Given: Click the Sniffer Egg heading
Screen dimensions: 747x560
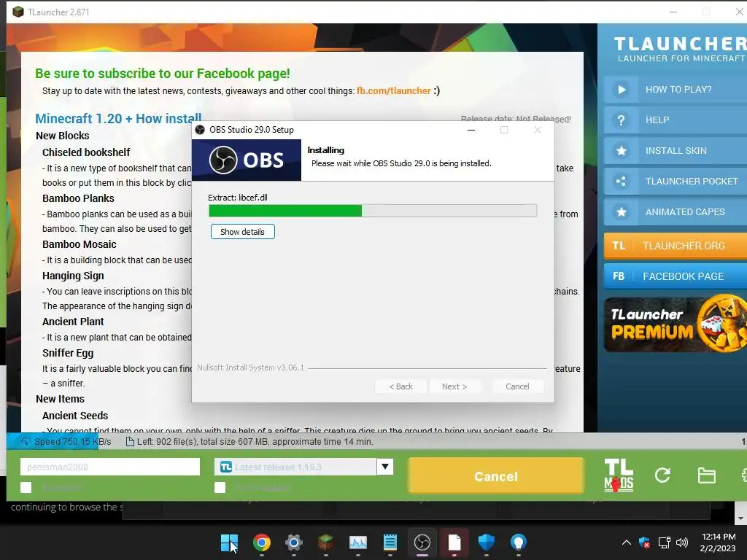Looking at the screenshot, I should (x=68, y=354).
